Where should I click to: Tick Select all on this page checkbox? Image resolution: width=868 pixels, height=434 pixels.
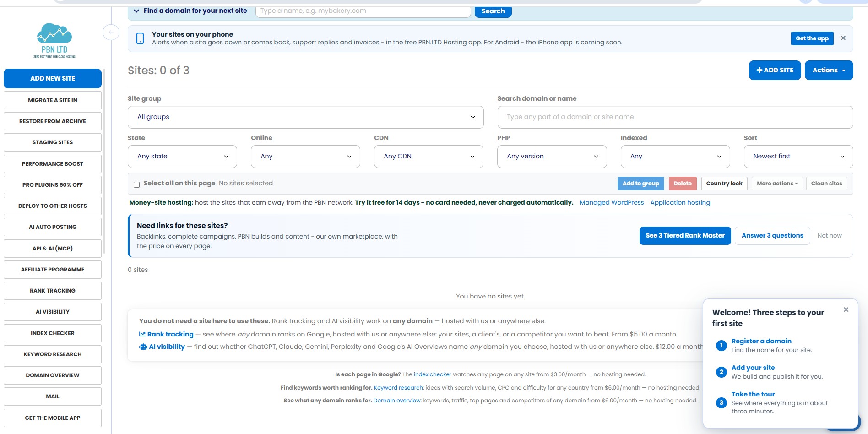[136, 184]
